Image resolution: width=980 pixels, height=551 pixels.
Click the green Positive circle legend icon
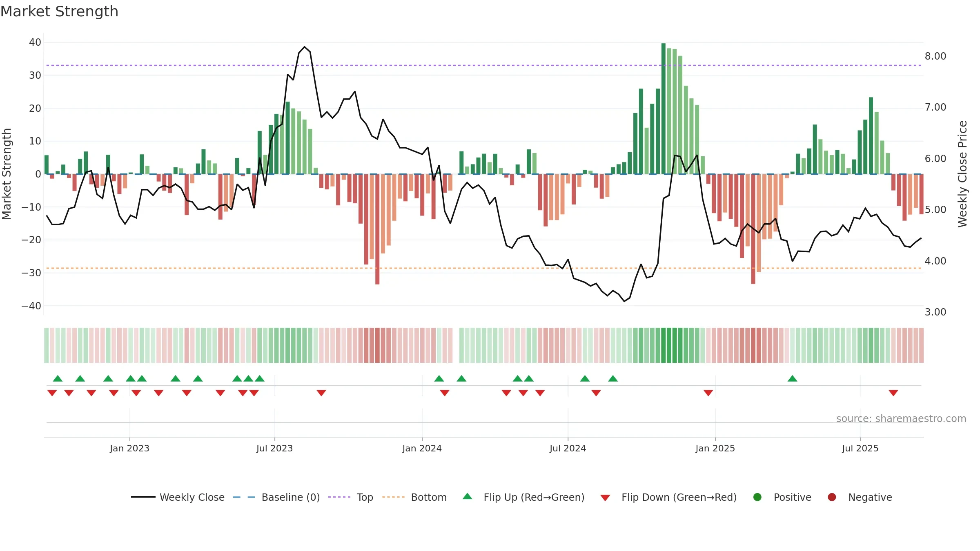click(x=757, y=497)
